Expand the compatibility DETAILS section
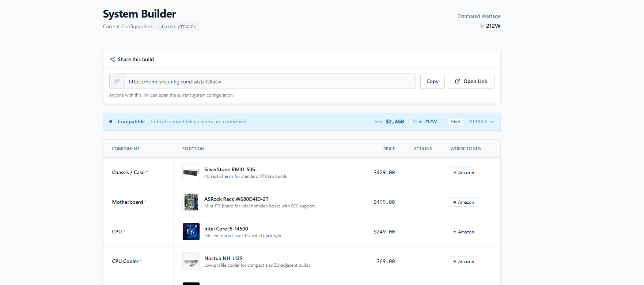 [481, 122]
